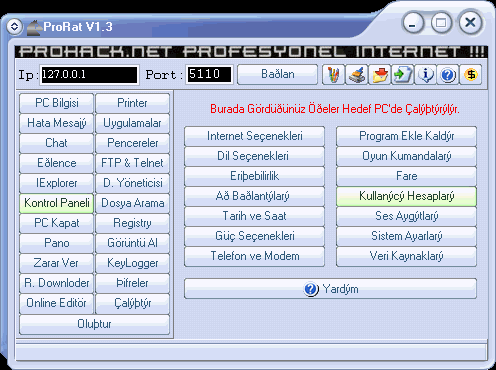Minimize the ProRat window
This screenshot has width=496, height=370.
(x=413, y=23)
